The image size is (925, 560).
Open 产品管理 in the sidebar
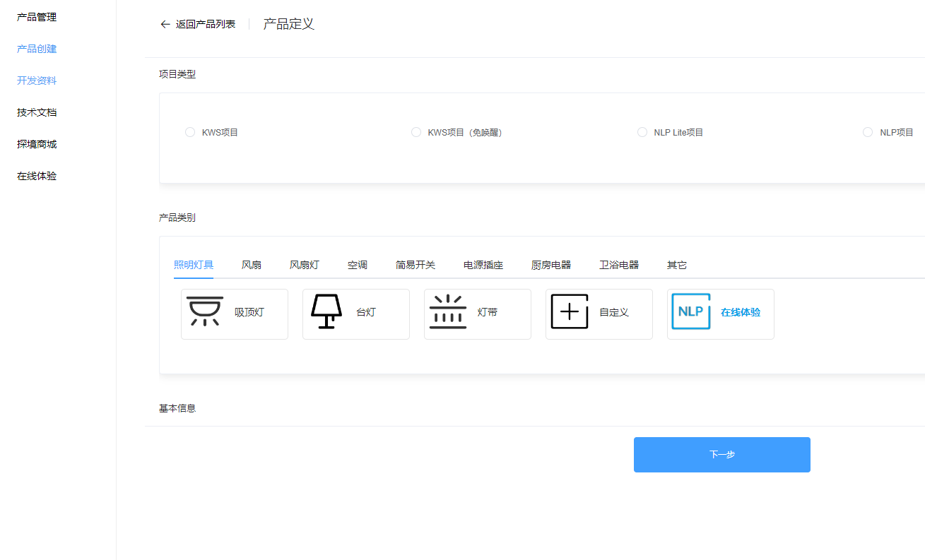37,17
